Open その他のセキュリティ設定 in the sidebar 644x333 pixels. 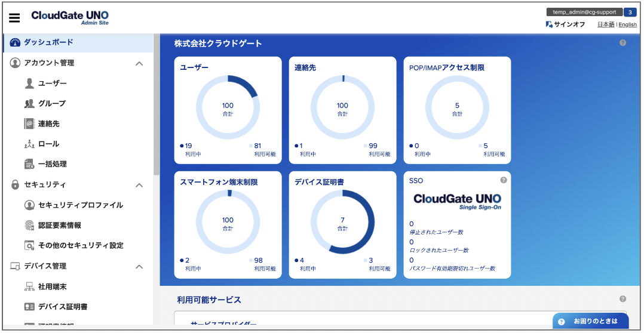point(81,246)
